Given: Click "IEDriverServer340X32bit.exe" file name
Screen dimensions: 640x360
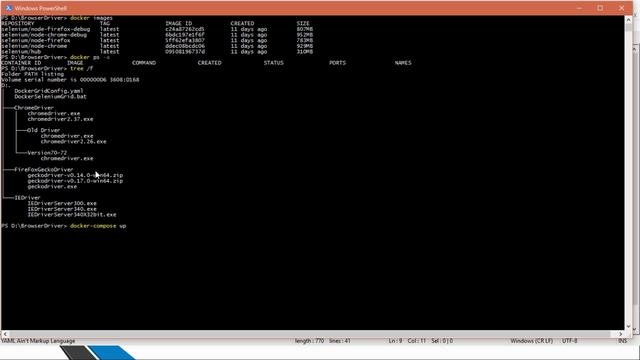Looking at the screenshot, I should [x=72, y=215].
